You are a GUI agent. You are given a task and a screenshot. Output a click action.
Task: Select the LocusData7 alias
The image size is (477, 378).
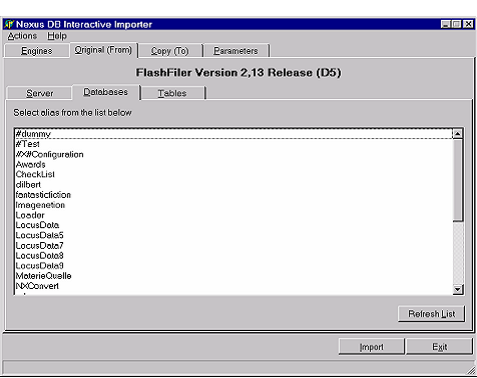(x=234, y=246)
